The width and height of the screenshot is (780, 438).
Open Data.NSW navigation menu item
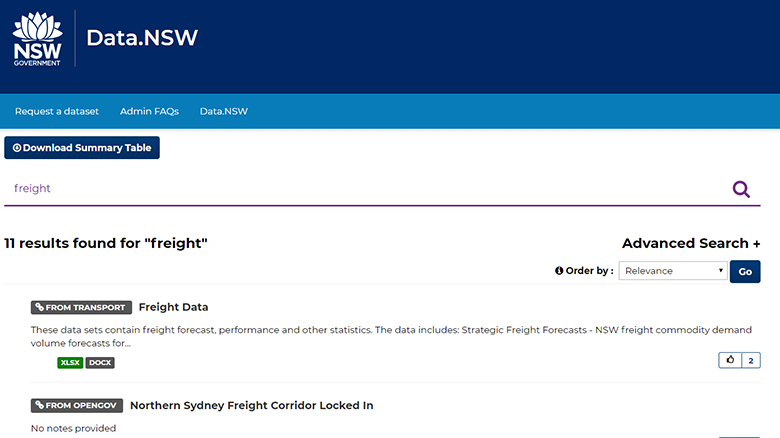pyautogui.click(x=224, y=111)
